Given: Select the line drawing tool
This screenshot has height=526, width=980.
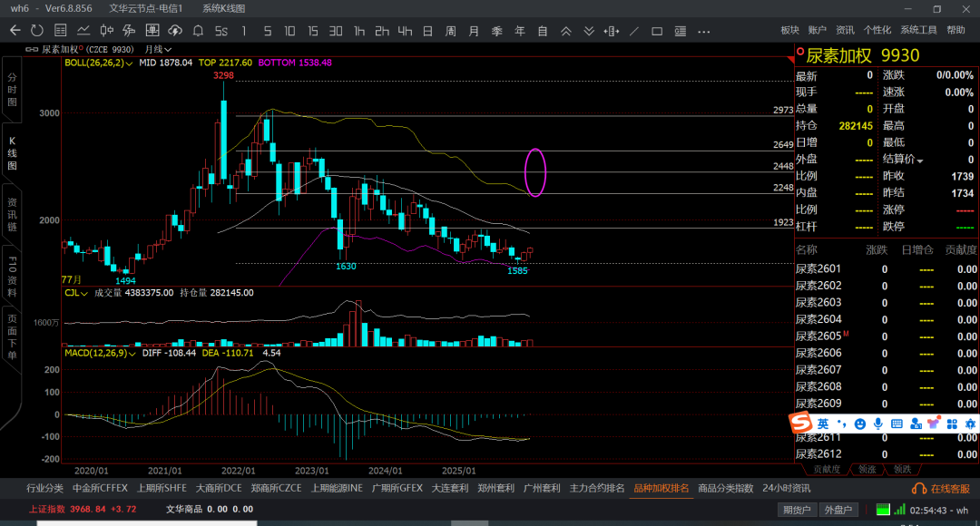Looking at the screenshot, I should click(633, 31).
